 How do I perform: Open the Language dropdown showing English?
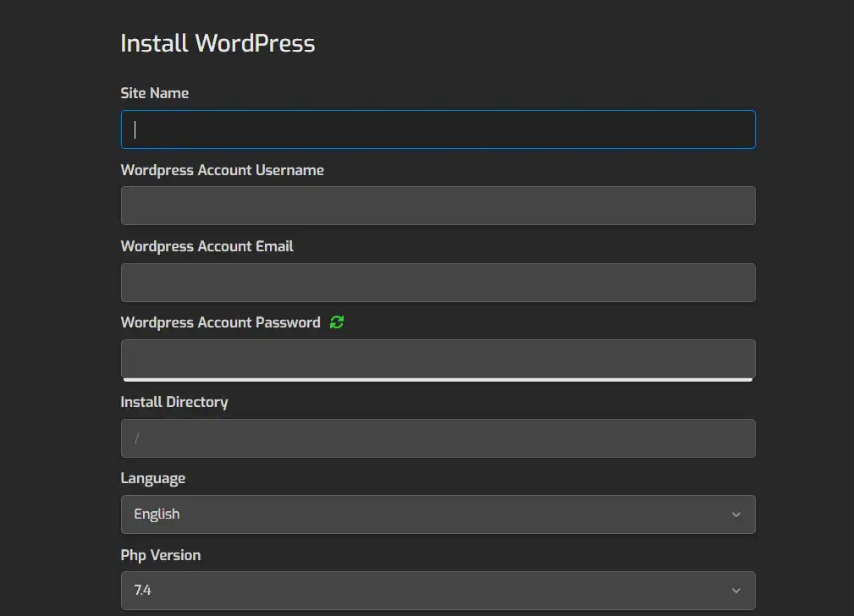tap(438, 514)
